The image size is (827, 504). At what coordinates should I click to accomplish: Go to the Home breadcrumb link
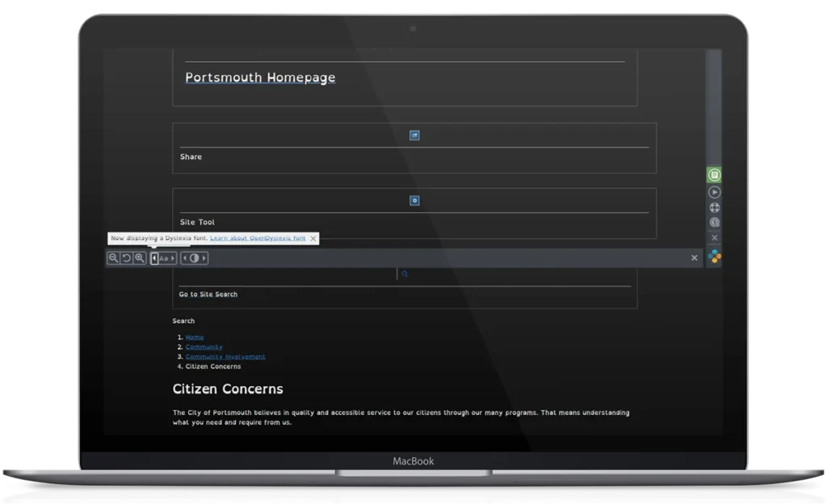(x=194, y=337)
